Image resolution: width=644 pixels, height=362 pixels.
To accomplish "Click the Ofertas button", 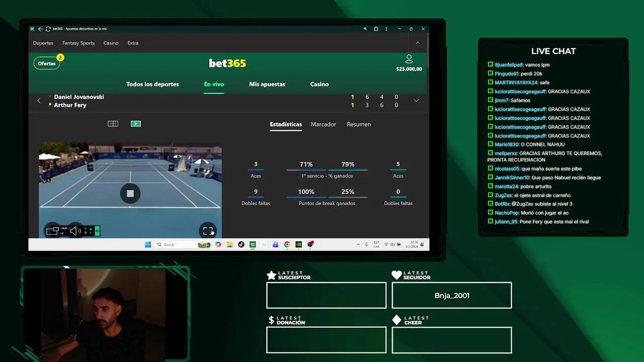I will pyautogui.click(x=47, y=63).
